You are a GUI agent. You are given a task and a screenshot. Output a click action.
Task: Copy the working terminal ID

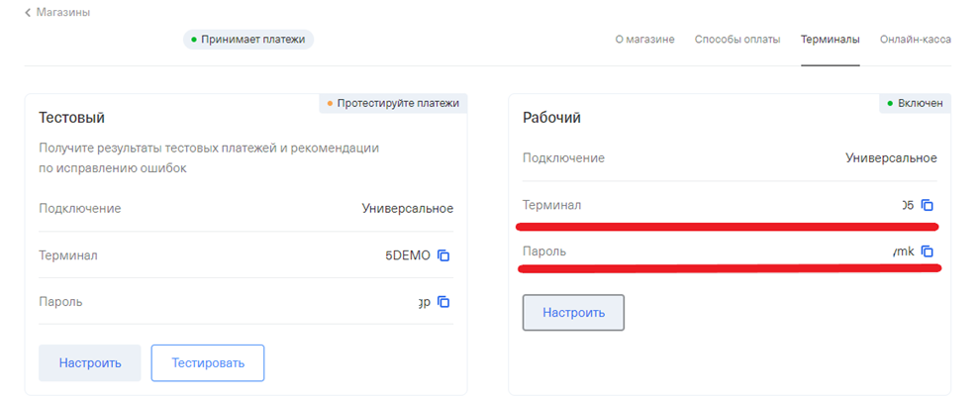click(x=928, y=205)
